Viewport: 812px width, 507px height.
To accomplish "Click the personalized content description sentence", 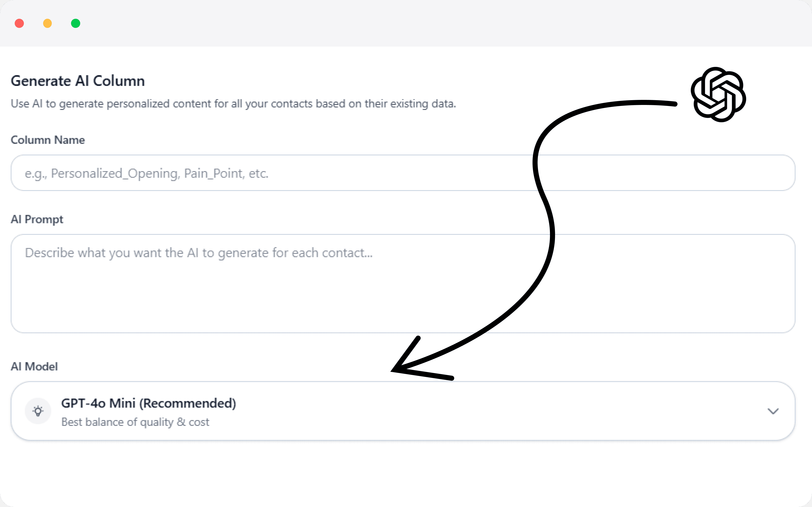I will click(233, 104).
